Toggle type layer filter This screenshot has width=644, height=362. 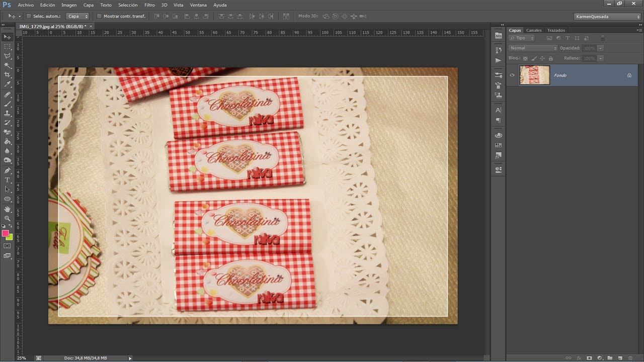click(x=568, y=38)
